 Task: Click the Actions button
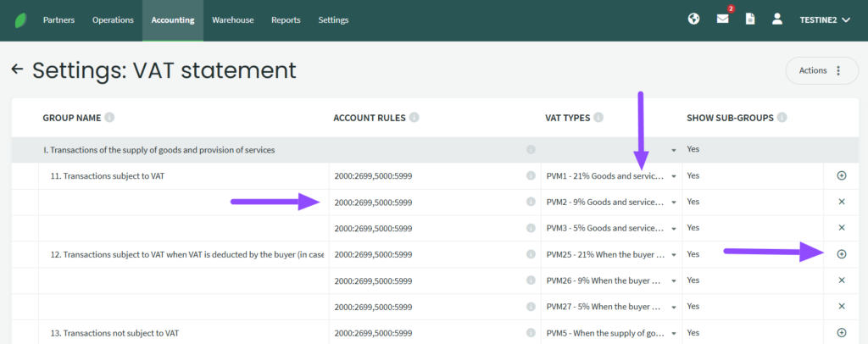pos(821,71)
